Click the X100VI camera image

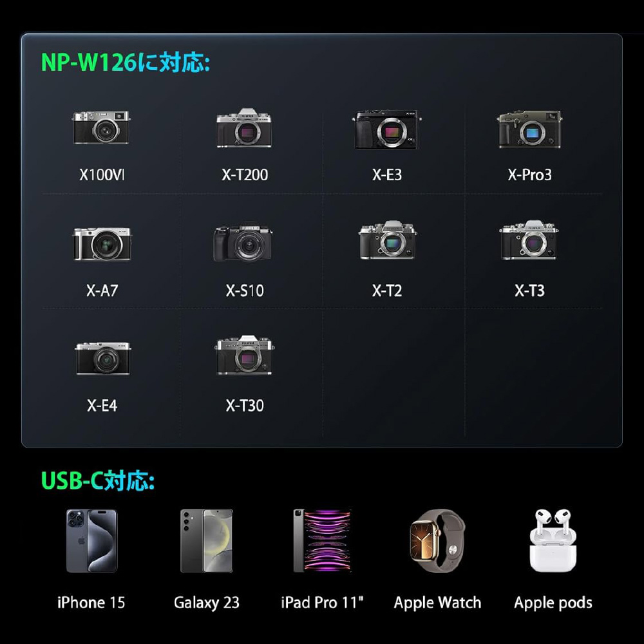coord(101,128)
